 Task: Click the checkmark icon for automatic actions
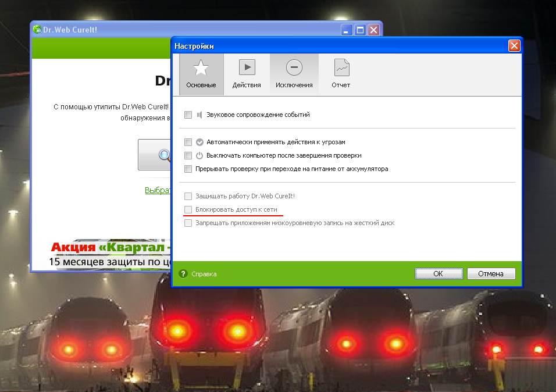point(199,142)
